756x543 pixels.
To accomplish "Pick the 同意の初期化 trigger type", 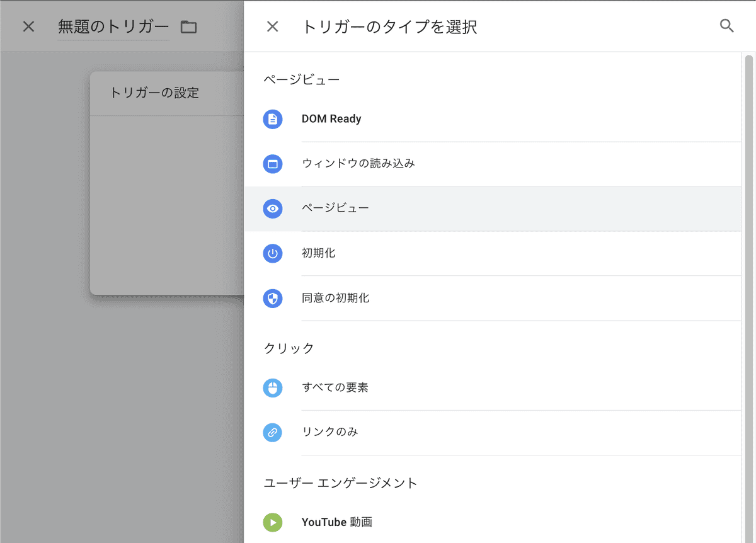I will click(493, 298).
